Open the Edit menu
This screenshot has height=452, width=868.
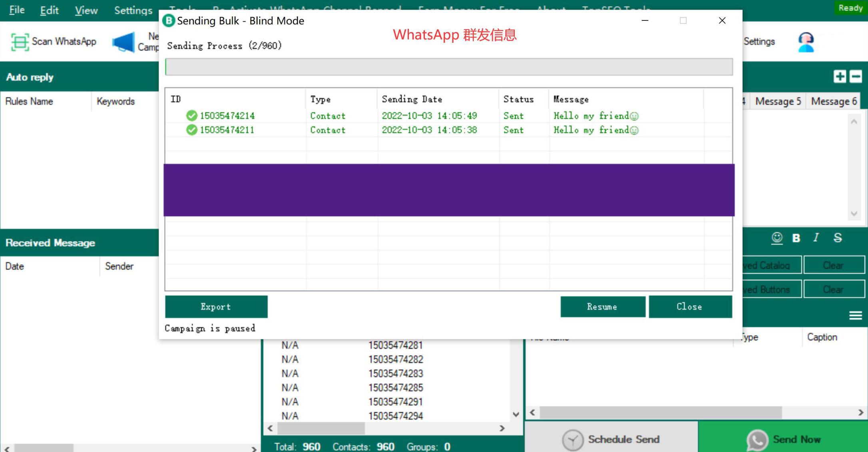click(49, 10)
